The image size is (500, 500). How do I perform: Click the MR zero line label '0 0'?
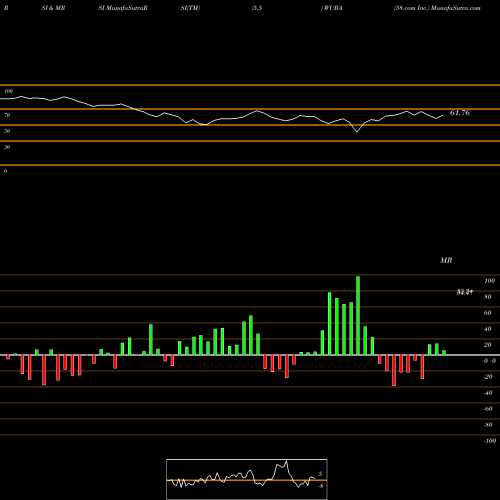pos(490,361)
